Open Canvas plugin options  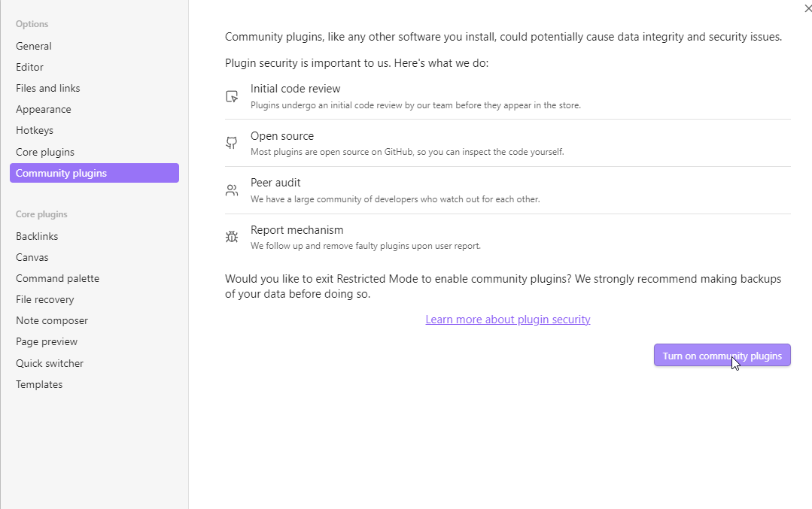pos(32,257)
